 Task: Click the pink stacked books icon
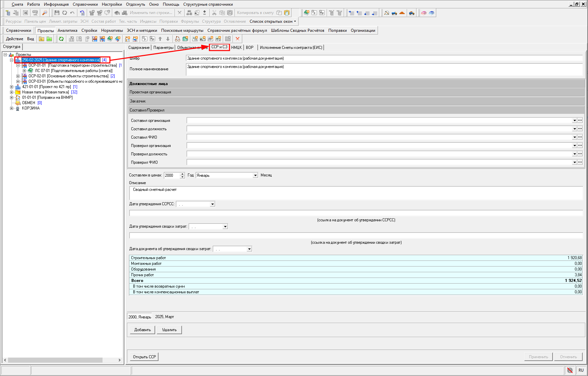pyautogui.click(x=424, y=13)
